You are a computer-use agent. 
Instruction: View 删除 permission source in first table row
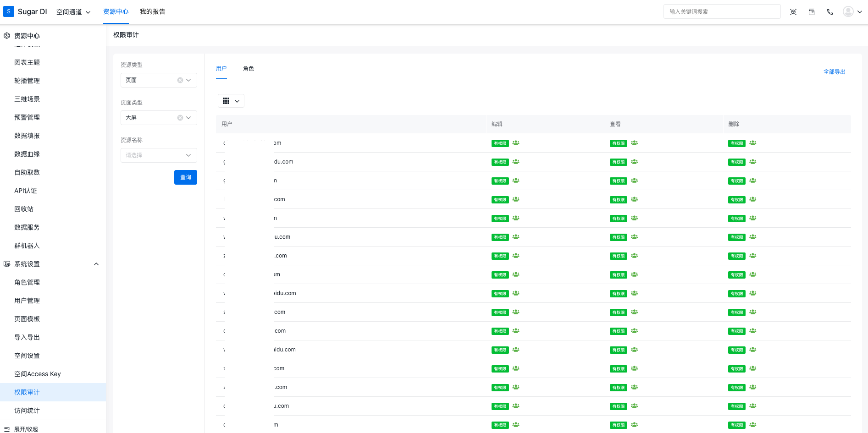point(752,143)
